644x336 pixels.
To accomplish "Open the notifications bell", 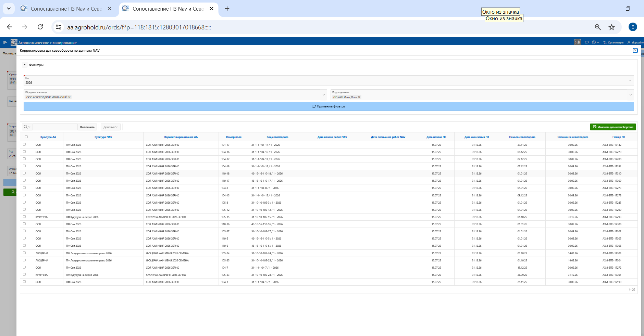I will [x=579, y=42].
